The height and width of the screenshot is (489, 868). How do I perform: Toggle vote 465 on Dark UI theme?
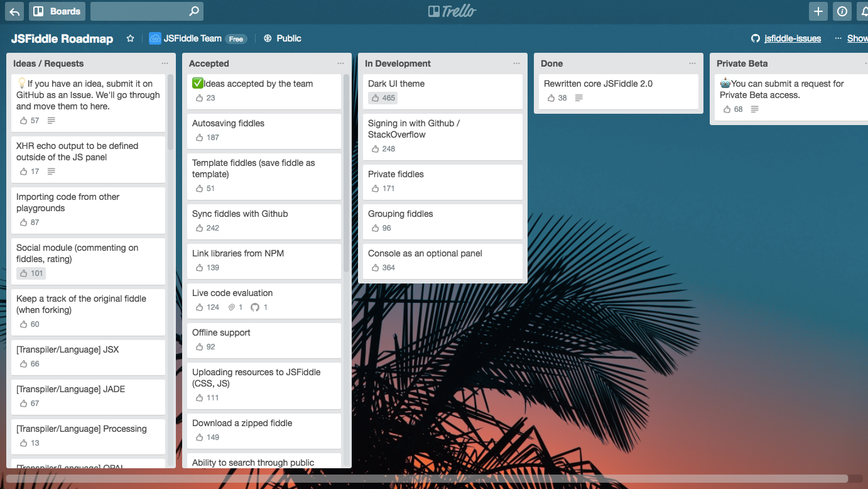382,98
